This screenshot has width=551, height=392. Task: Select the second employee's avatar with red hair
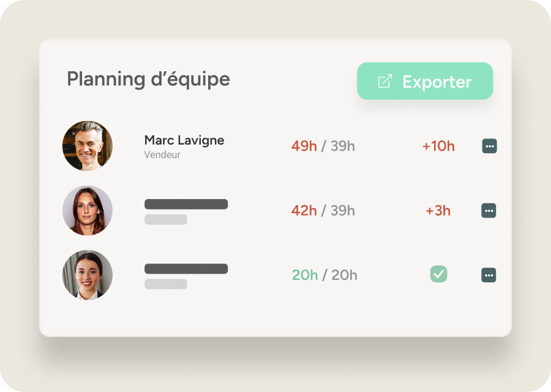88,210
